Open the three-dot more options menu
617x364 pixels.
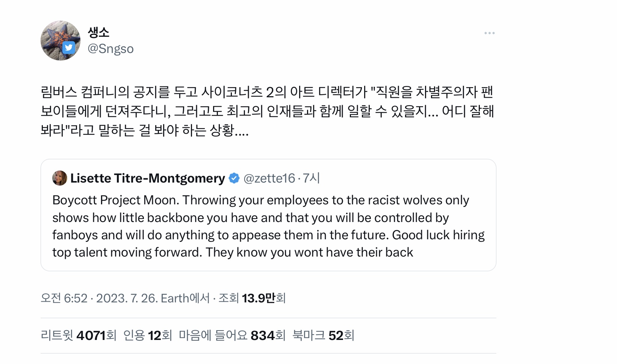(x=489, y=33)
